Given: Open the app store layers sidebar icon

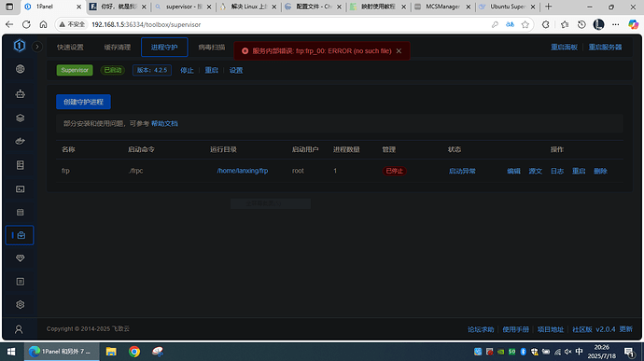Looking at the screenshot, I should [20, 118].
